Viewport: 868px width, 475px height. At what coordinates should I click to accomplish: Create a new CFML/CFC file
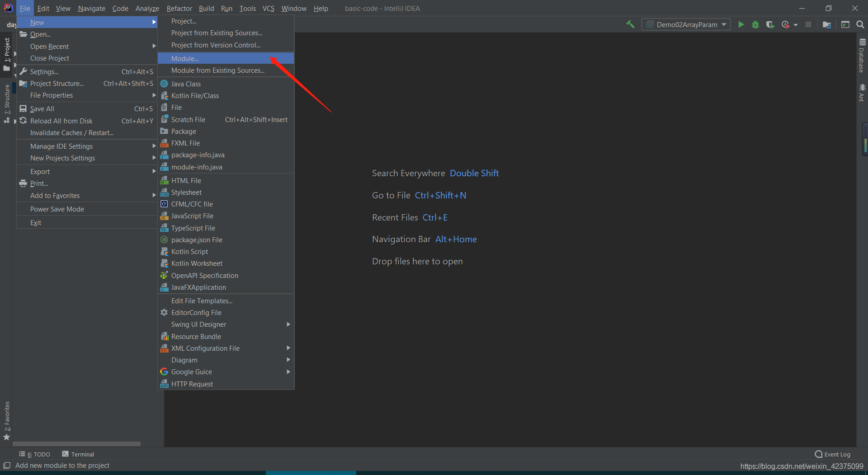click(x=226, y=204)
